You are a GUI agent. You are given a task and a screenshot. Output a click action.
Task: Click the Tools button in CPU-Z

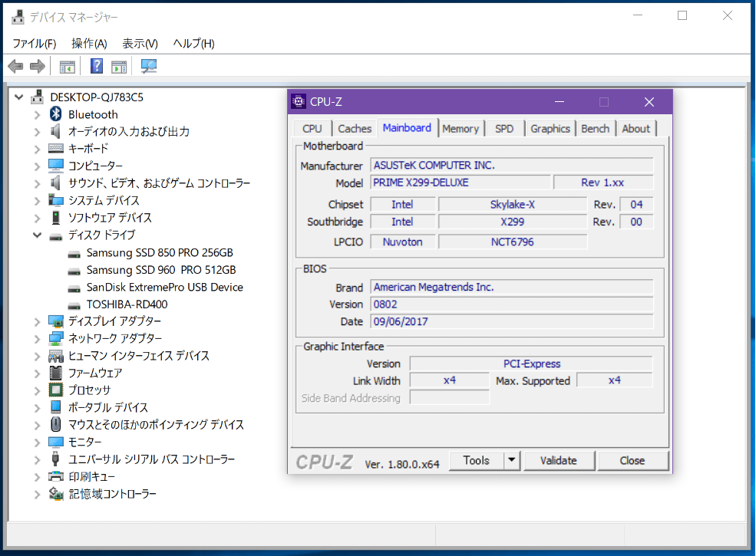[x=477, y=460]
